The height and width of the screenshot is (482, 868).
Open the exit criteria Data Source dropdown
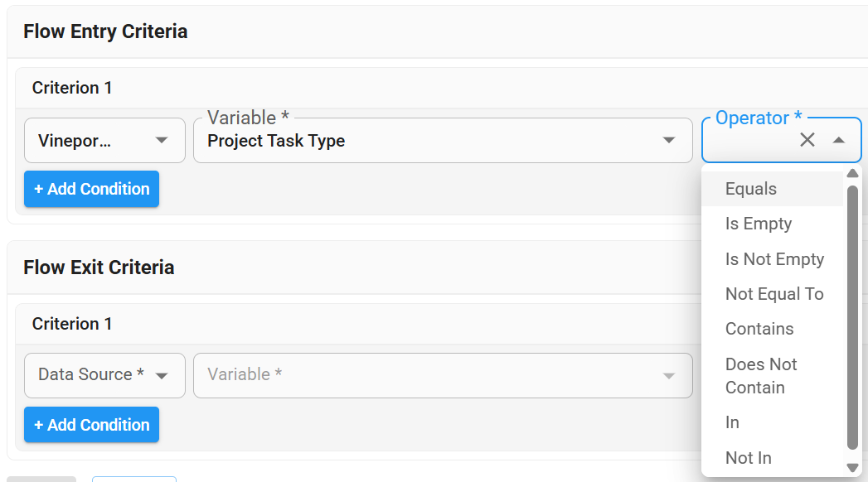point(104,375)
